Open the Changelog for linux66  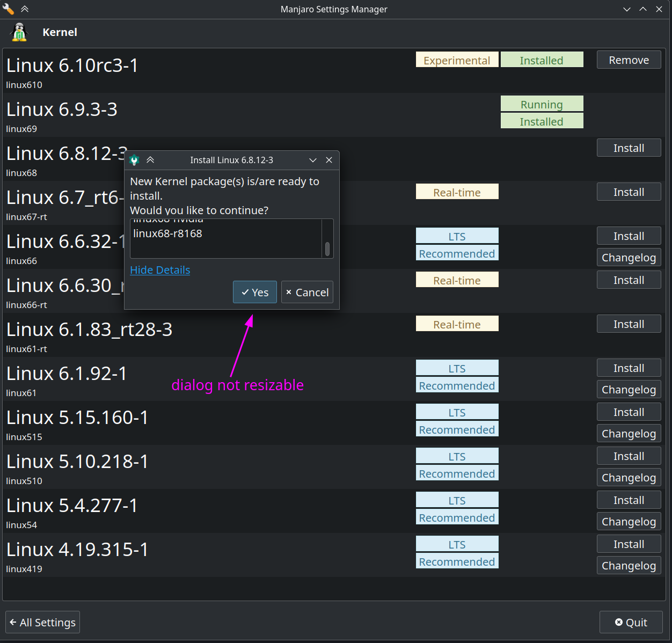point(629,258)
